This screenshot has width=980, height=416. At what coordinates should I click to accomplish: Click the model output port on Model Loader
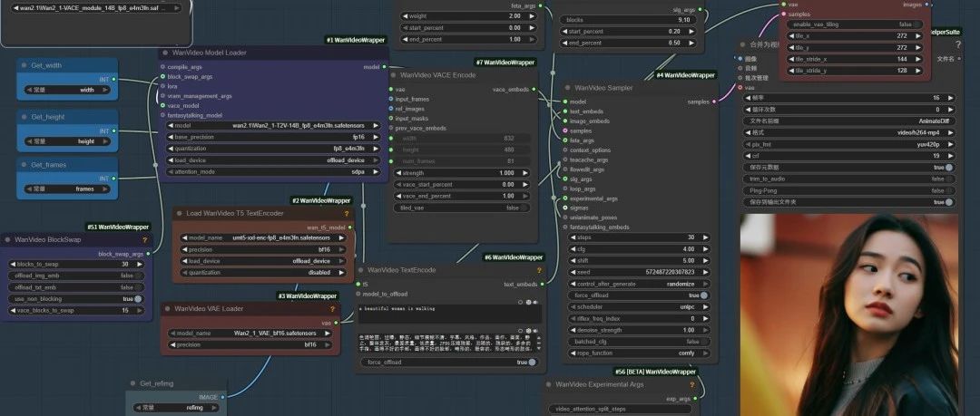pyautogui.click(x=384, y=67)
